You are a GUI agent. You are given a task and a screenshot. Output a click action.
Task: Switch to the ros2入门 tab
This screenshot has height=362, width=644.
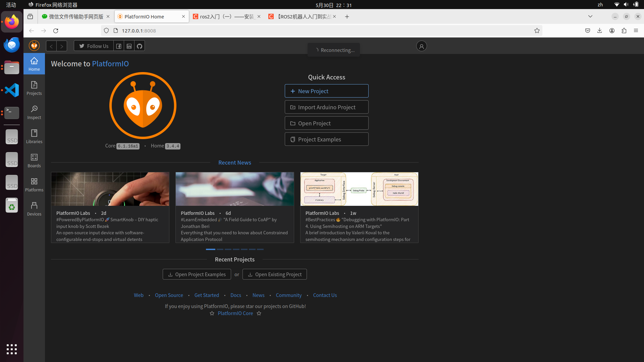coord(223,16)
